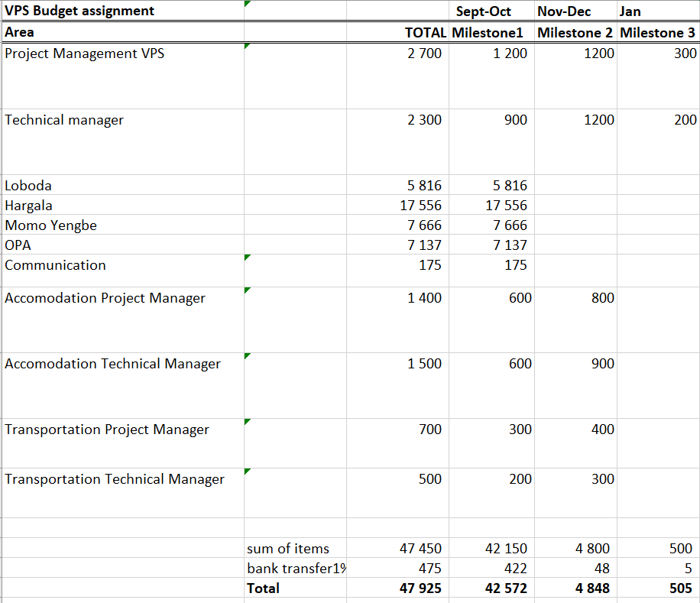Click the 'Milestone 2' header cell
Image resolution: width=700 pixels, height=603 pixels.
(575, 33)
